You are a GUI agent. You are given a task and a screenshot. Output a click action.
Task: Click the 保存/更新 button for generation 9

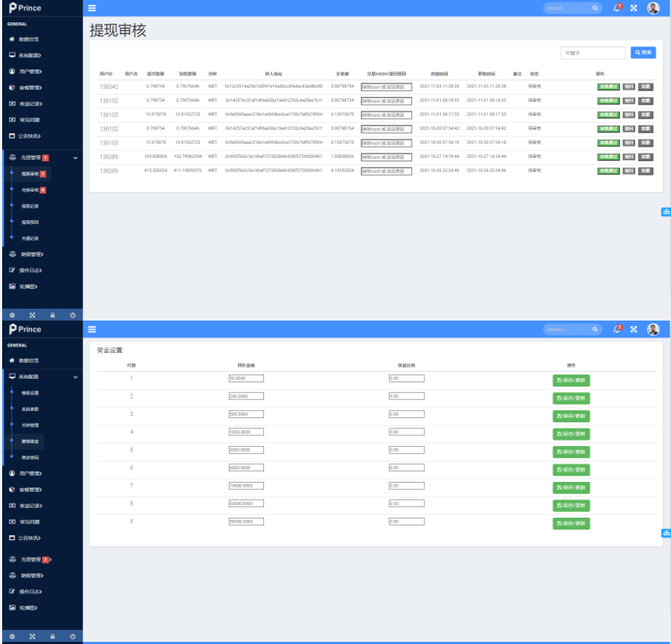(x=571, y=524)
